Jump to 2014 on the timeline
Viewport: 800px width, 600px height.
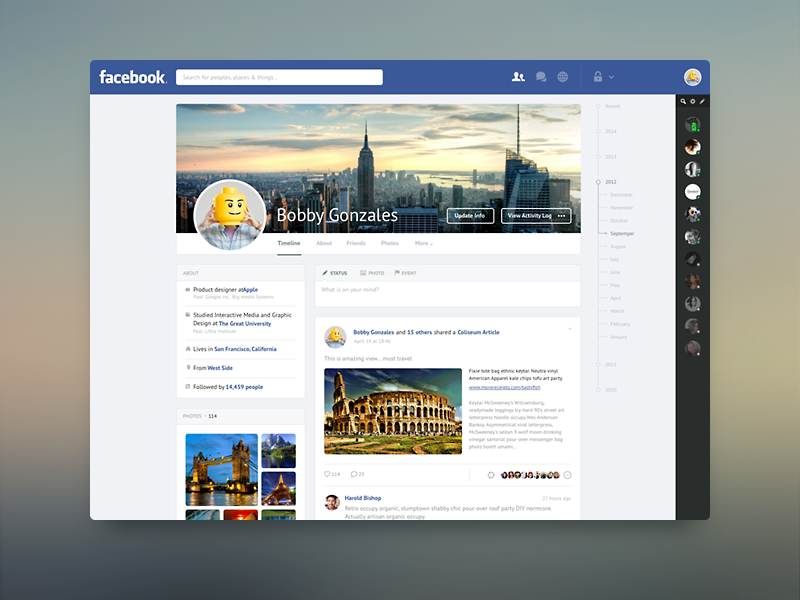pyautogui.click(x=611, y=132)
